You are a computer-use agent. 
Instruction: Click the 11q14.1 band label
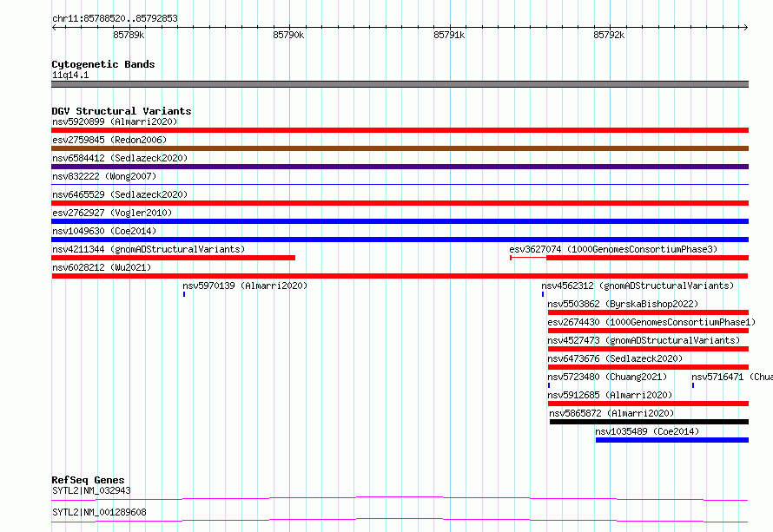(70, 75)
